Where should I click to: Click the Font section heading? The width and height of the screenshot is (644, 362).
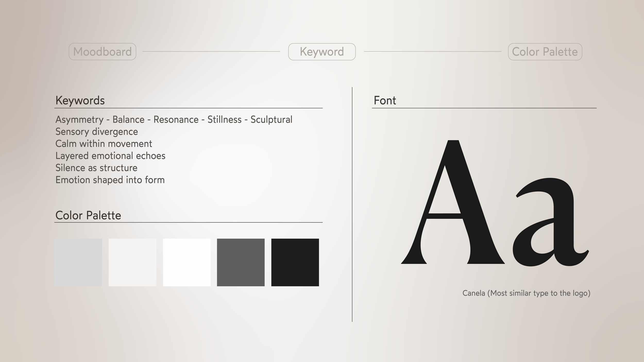[x=385, y=100]
